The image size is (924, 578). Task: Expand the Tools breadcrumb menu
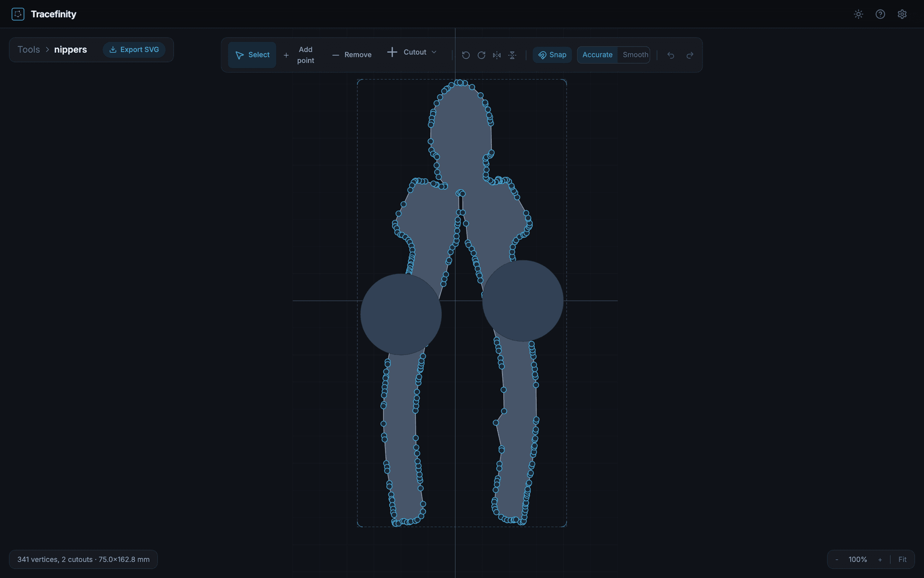click(x=28, y=49)
